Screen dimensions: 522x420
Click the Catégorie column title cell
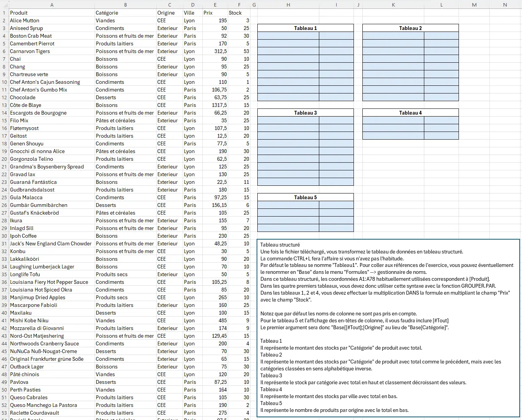point(125,13)
